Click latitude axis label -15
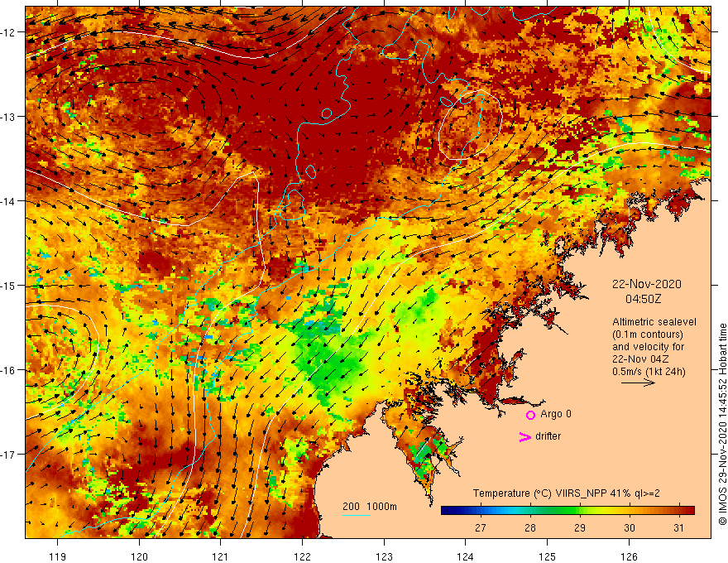The width and height of the screenshot is (728, 563). click(8, 285)
